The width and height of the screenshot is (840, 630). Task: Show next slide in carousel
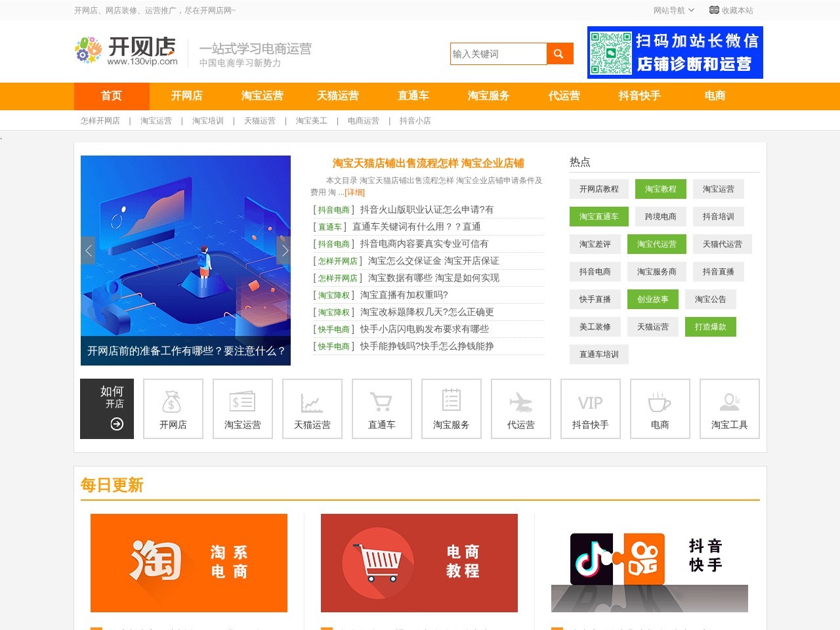tap(283, 250)
